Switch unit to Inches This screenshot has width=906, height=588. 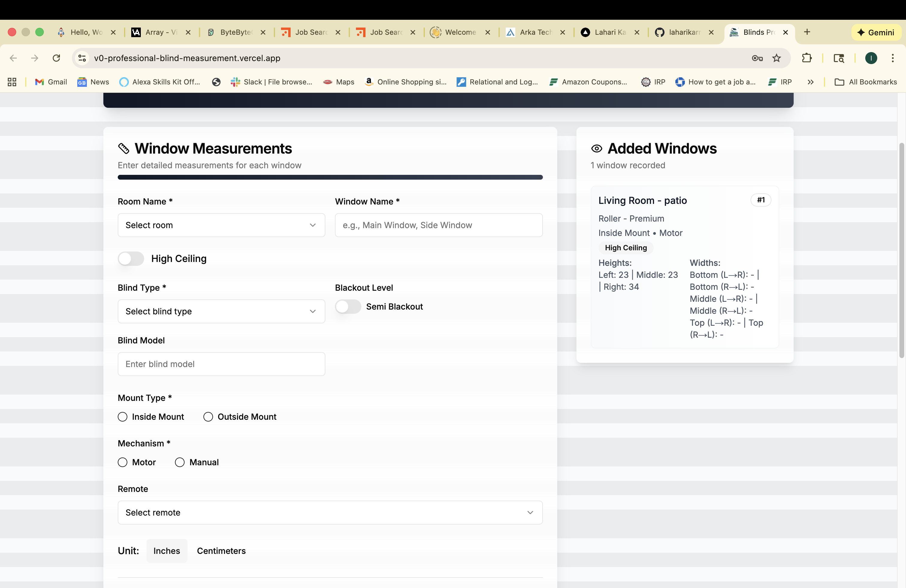click(167, 551)
